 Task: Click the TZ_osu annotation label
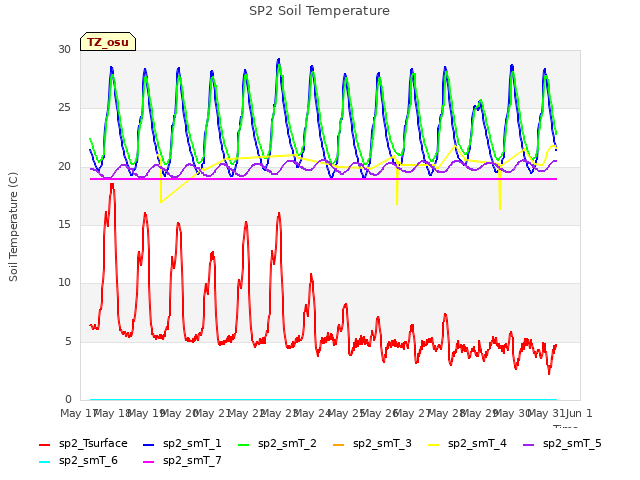[108, 42]
